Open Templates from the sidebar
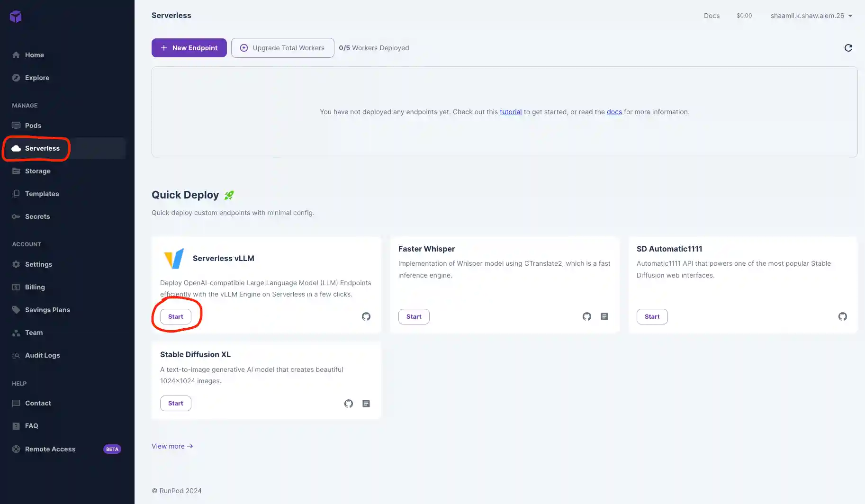This screenshot has height=504, width=865. 42,194
